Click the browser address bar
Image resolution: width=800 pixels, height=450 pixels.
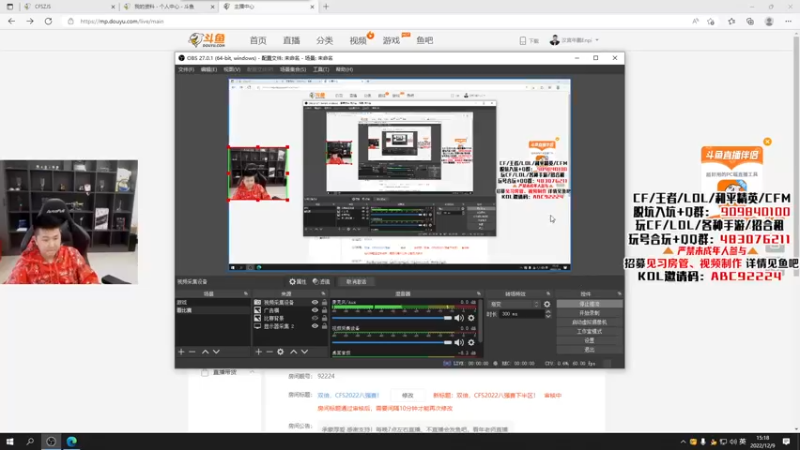point(378,21)
